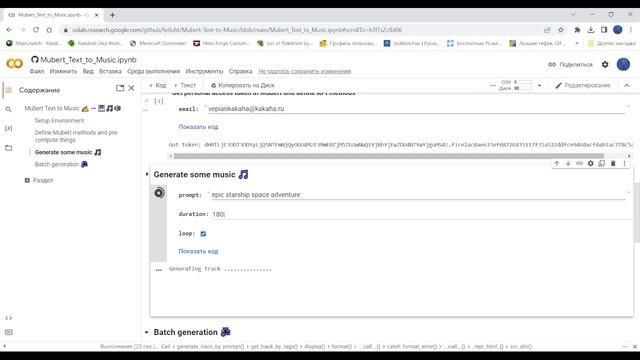The image size is (640, 360).
Task: Focus the email input field
Action: coord(416,109)
